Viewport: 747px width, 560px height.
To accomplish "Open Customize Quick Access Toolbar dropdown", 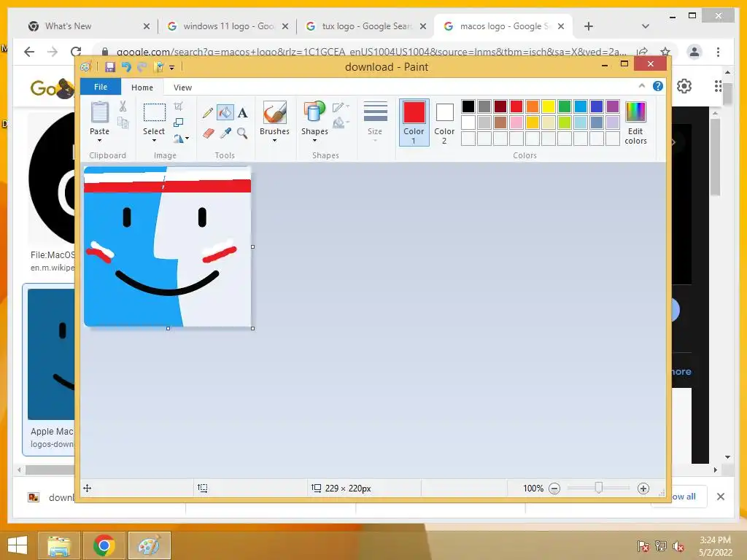I will pyautogui.click(x=171, y=68).
